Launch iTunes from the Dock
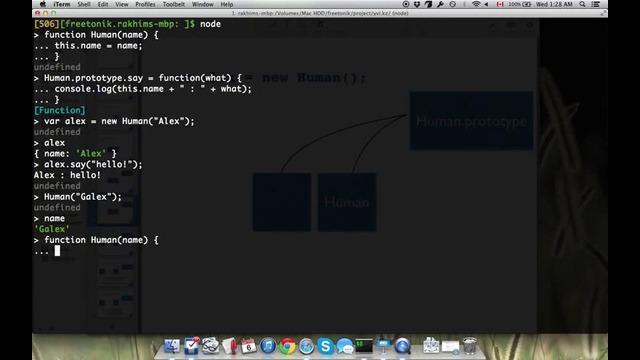The image size is (640, 360). coord(268,346)
